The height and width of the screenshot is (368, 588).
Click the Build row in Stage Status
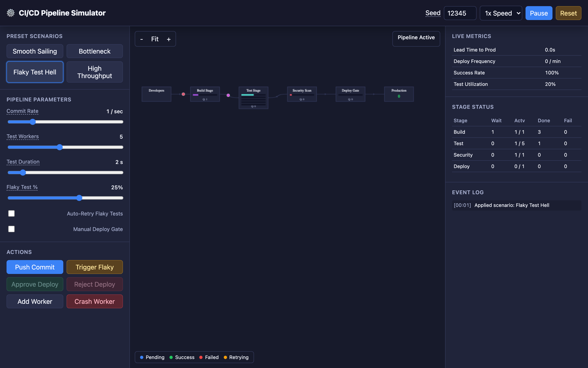517,132
